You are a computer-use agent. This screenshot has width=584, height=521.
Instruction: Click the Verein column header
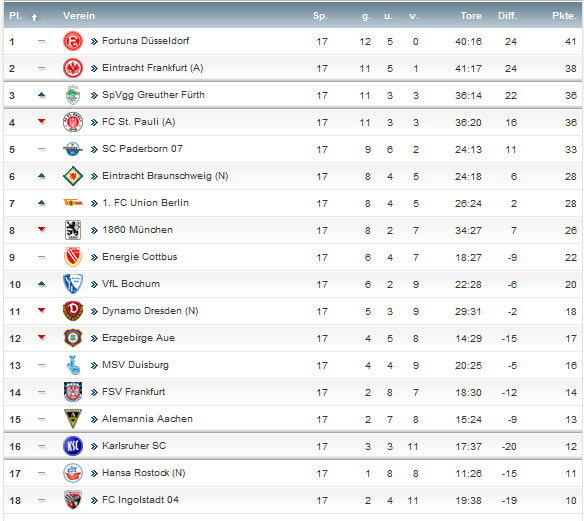tap(79, 16)
